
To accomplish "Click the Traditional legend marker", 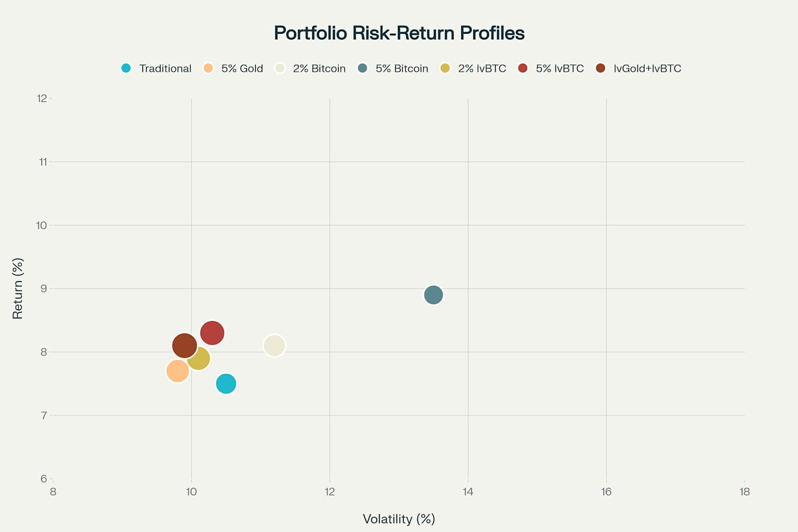I will (x=126, y=68).
